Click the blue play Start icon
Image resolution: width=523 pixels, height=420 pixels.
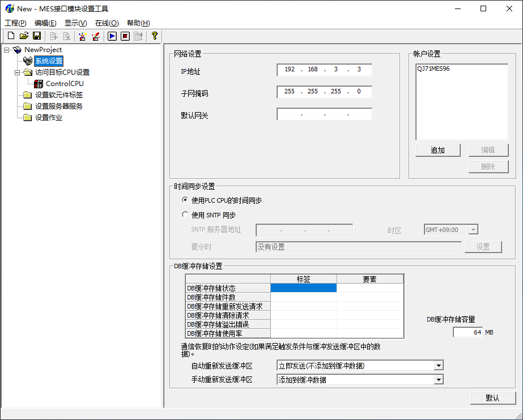pos(112,36)
